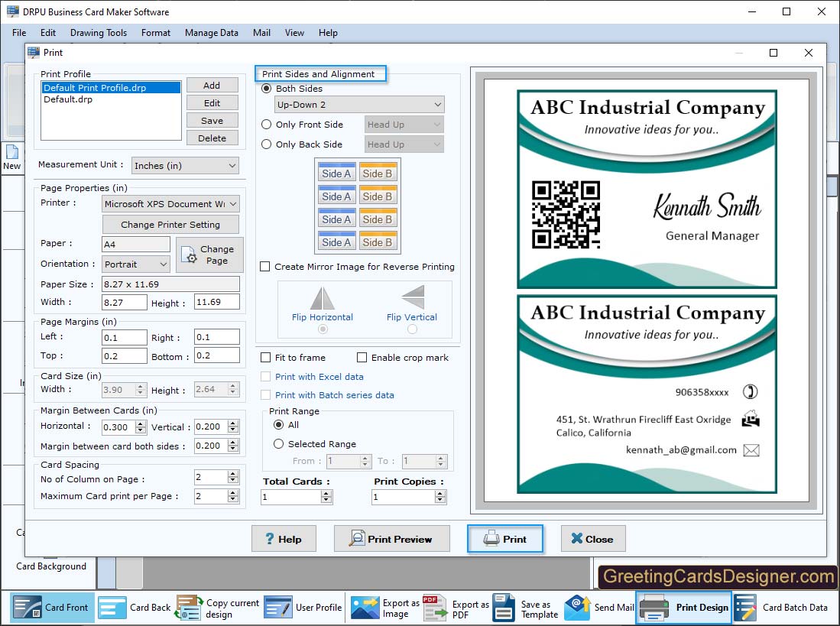The image size is (840, 626).
Task: Choose All print range radio
Action: pyautogui.click(x=278, y=425)
